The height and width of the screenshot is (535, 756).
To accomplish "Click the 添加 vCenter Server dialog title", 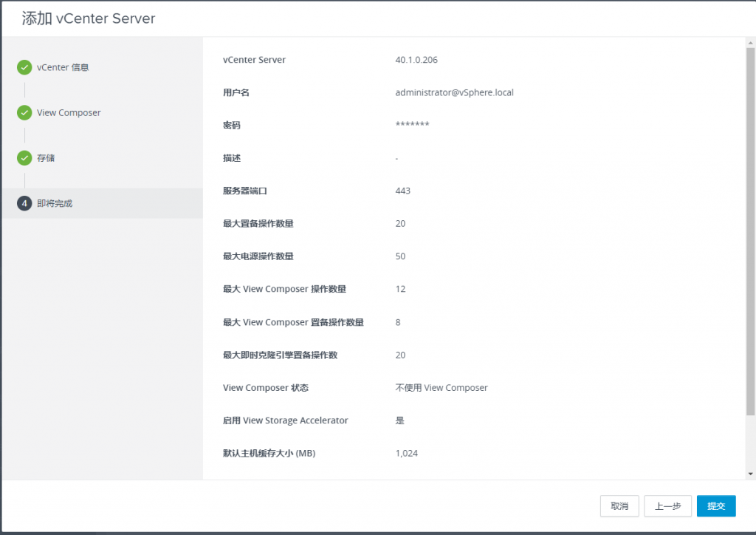I will (89, 18).
